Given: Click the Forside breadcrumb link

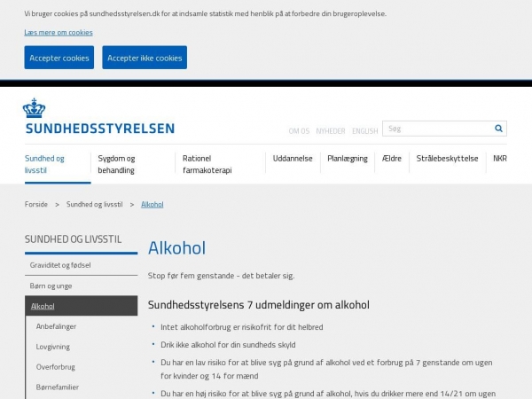Looking at the screenshot, I should [36, 204].
